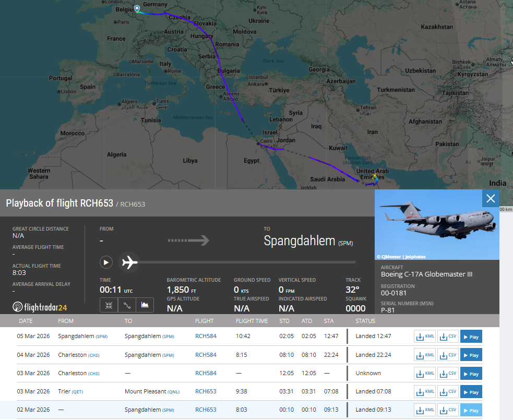Click the center-on-aircraft icon under Time

(x=108, y=305)
